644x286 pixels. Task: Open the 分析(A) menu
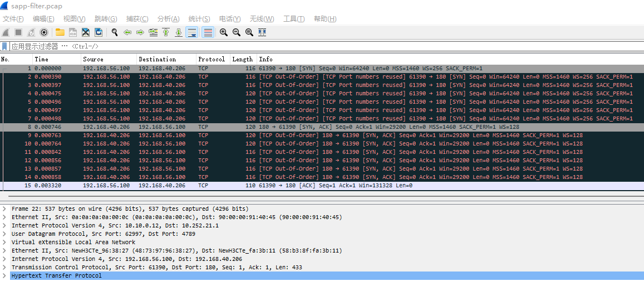pos(168,19)
